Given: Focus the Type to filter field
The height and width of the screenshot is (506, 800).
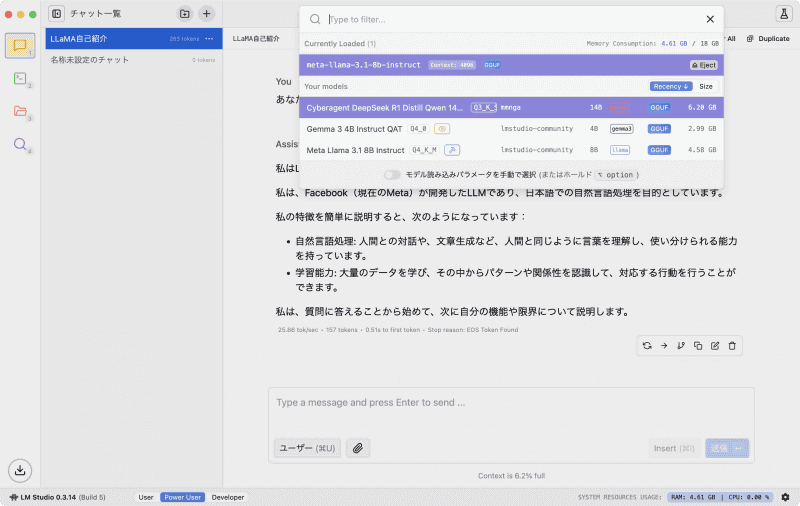Looking at the screenshot, I should 513,19.
